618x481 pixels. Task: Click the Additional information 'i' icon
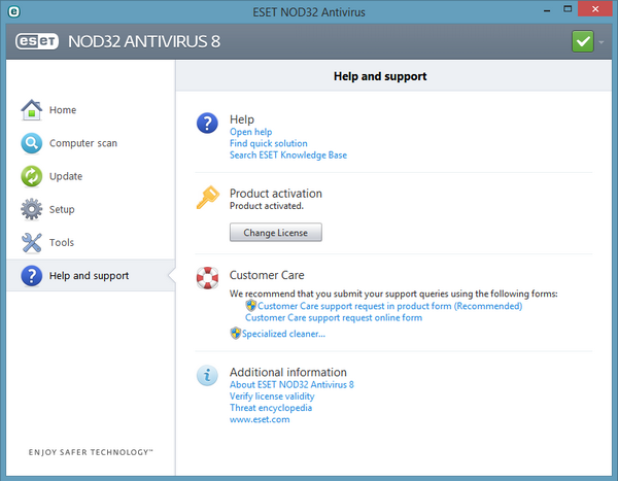207,375
